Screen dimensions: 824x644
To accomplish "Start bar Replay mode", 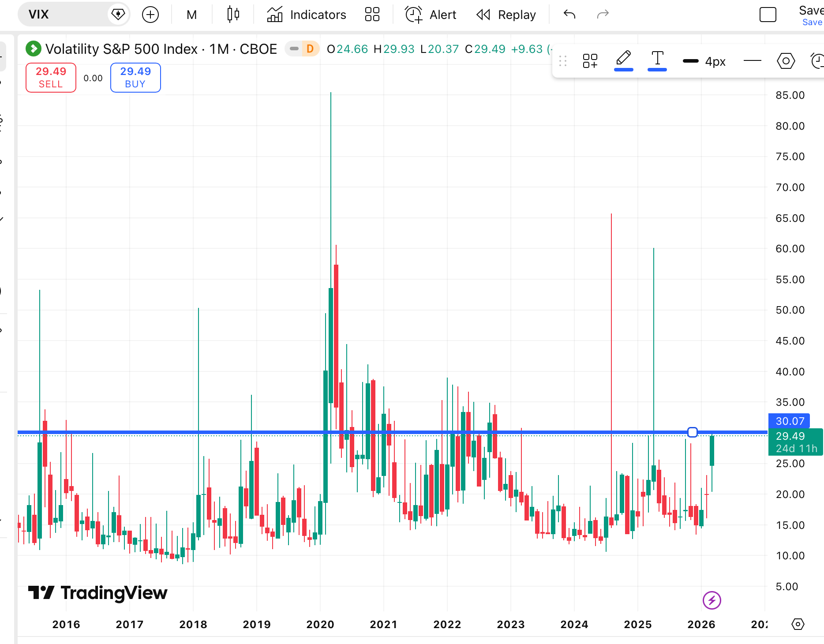I will pos(506,15).
